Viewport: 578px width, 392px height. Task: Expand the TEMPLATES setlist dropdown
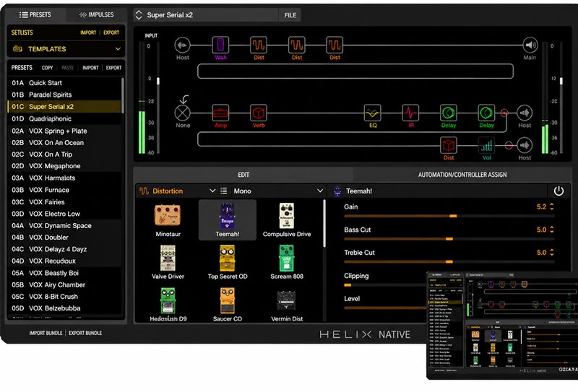tap(66, 49)
